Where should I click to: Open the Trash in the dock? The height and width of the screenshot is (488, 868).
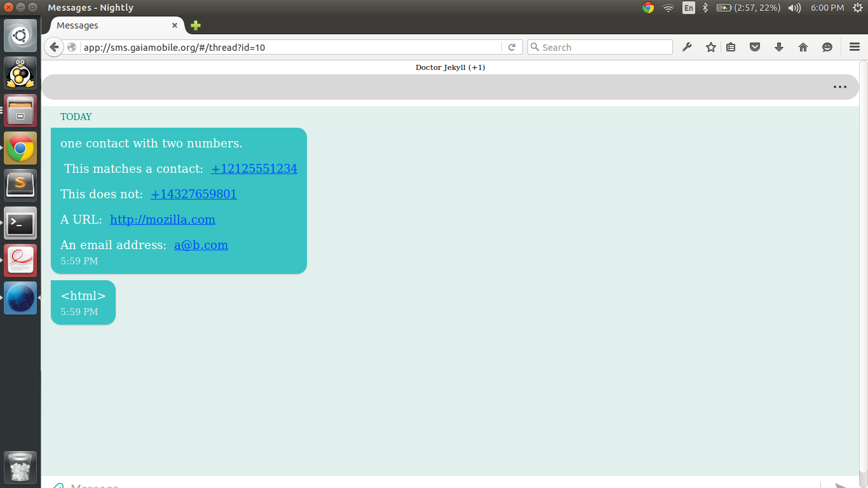coord(20,468)
